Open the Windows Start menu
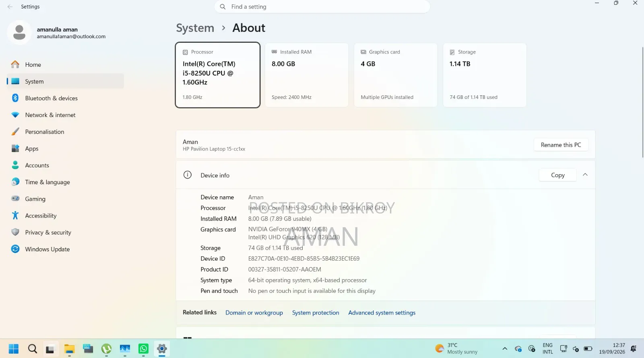The height and width of the screenshot is (358, 644). [14, 349]
